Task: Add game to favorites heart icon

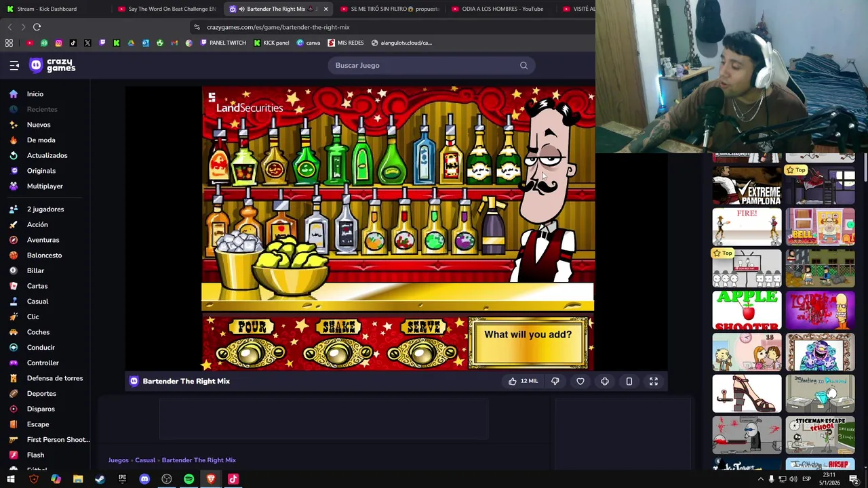Action: 580,382
